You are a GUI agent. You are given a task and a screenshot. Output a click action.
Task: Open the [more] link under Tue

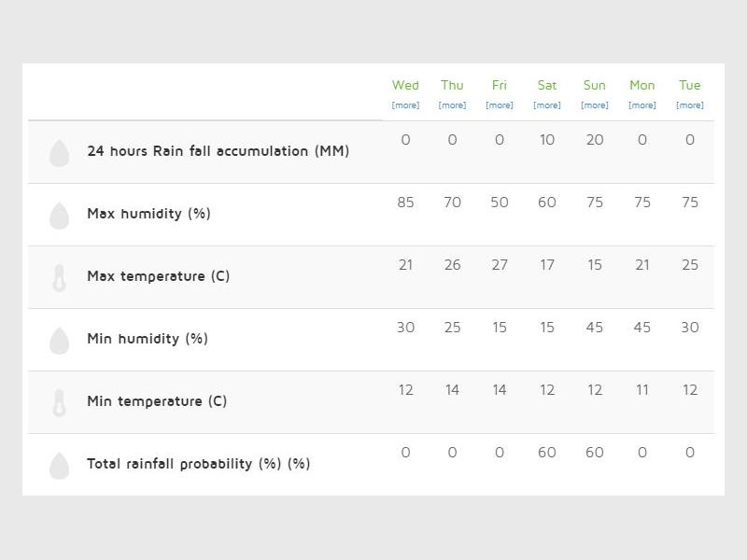pos(690,105)
